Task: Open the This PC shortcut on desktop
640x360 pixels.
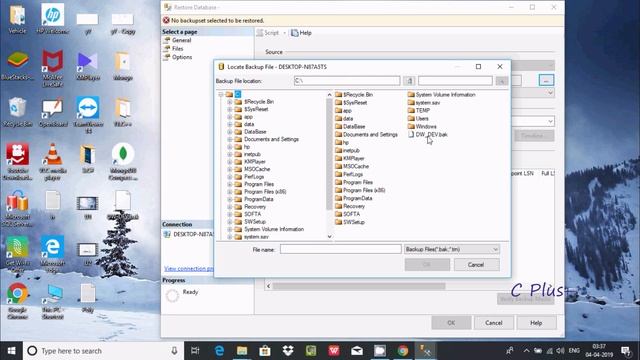Action: point(53,301)
